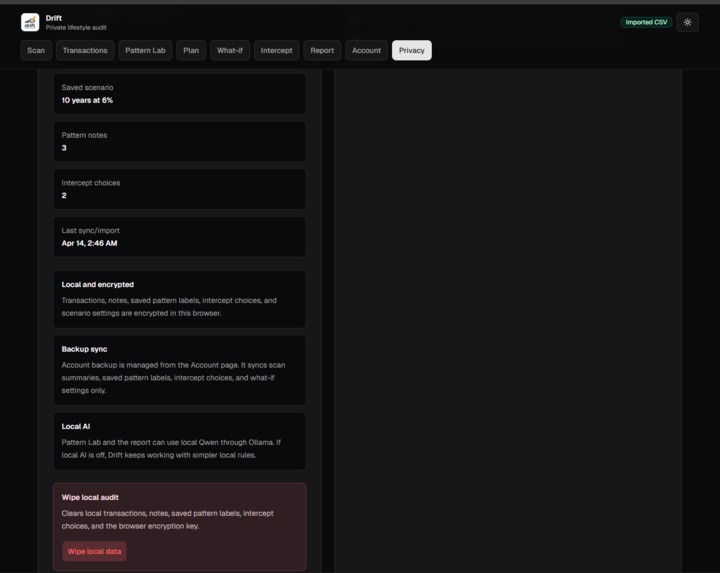
Task: Toggle the light/dark theme sun icon
Action: (687, 22)
